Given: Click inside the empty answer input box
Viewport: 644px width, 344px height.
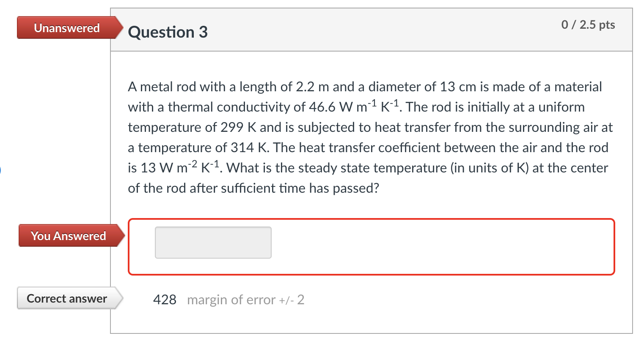Looking at the screenshot, I should pos(213,242).
